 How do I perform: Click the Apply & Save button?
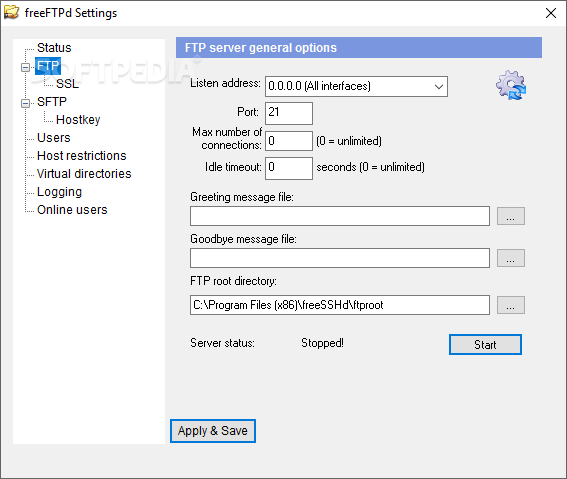pyautogui.click(x=213, y=431)
